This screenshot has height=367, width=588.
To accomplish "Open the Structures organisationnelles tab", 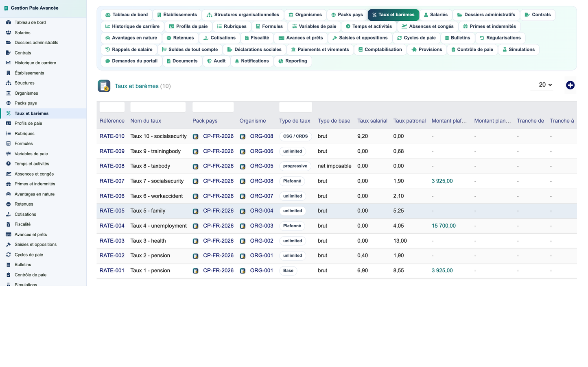I will [243, 15].
